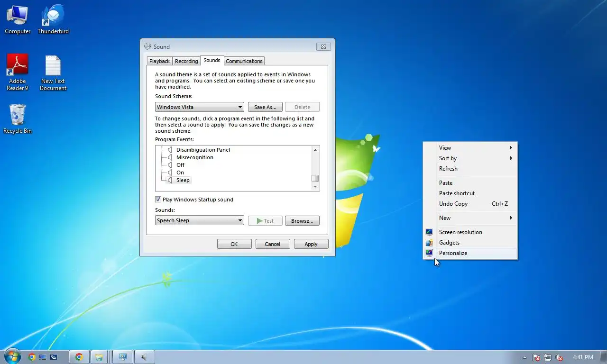This screenshot has width=607, height=364.
Task: Click the speaker icon beside the Off event
Action: point(170,165)
